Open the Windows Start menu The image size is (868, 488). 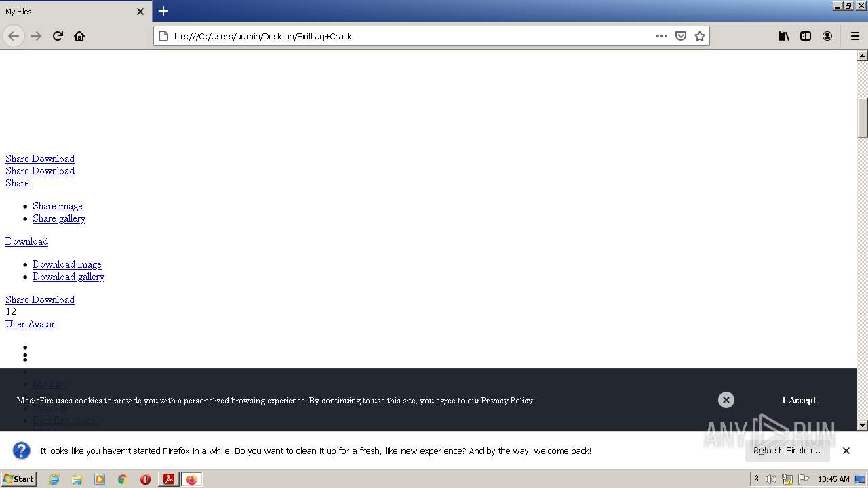tap(18, 479)
